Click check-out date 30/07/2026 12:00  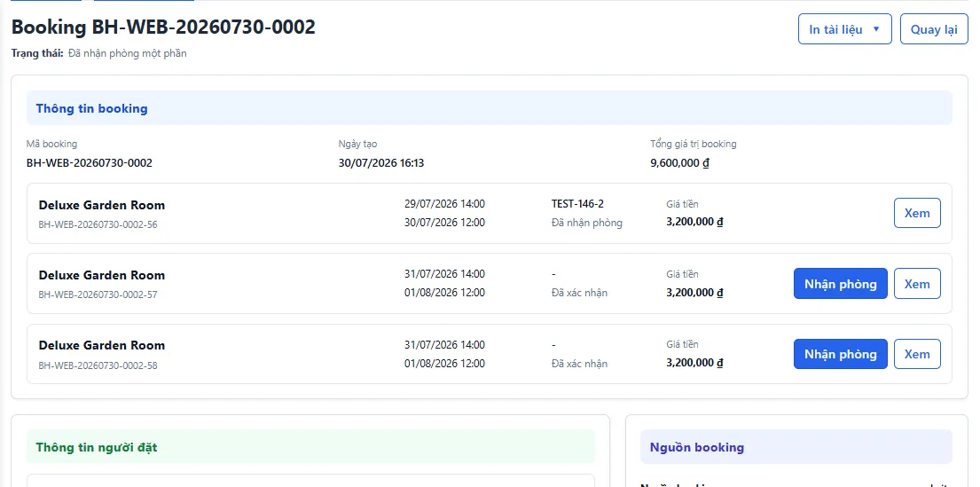pos(444,223)
